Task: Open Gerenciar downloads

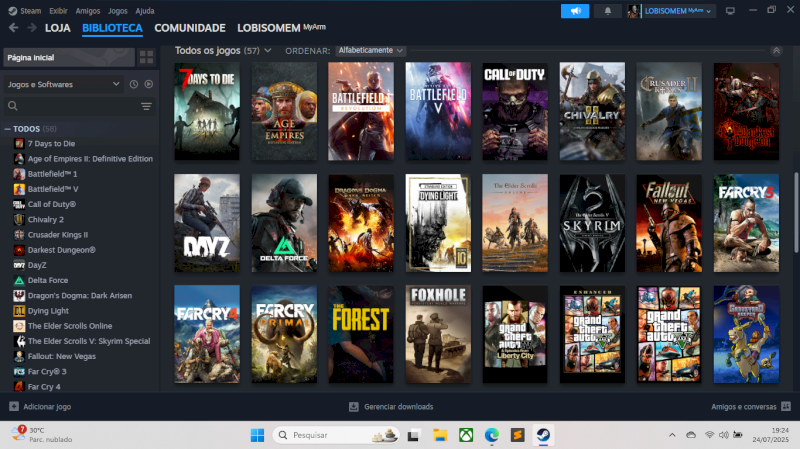Action: click(x=391, y=407)
